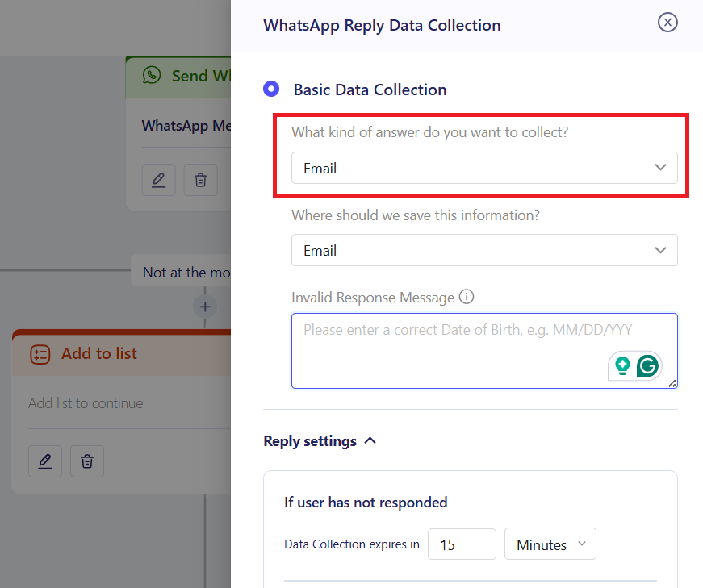Viewport: 703px width, 588px height.
Task: Edit the Add to list step via pencil icon
Action: (45, 461)
